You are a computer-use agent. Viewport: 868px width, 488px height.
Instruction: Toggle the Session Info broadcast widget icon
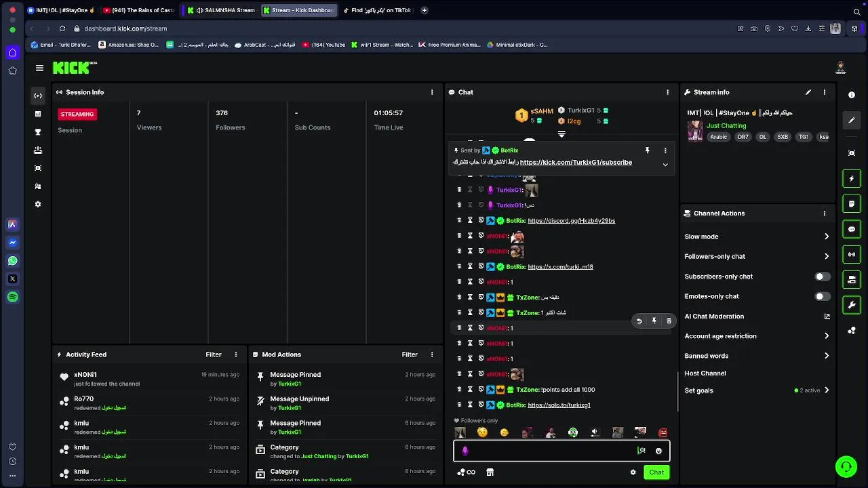click(852, 254)
